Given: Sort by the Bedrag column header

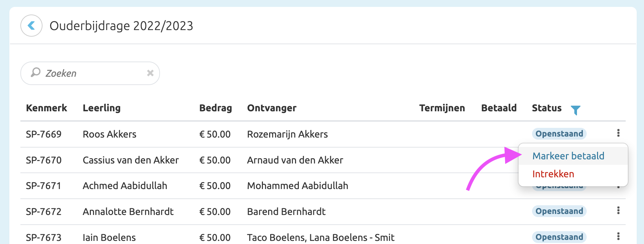Looking at the screenshot, I should [x=215, y=108].
